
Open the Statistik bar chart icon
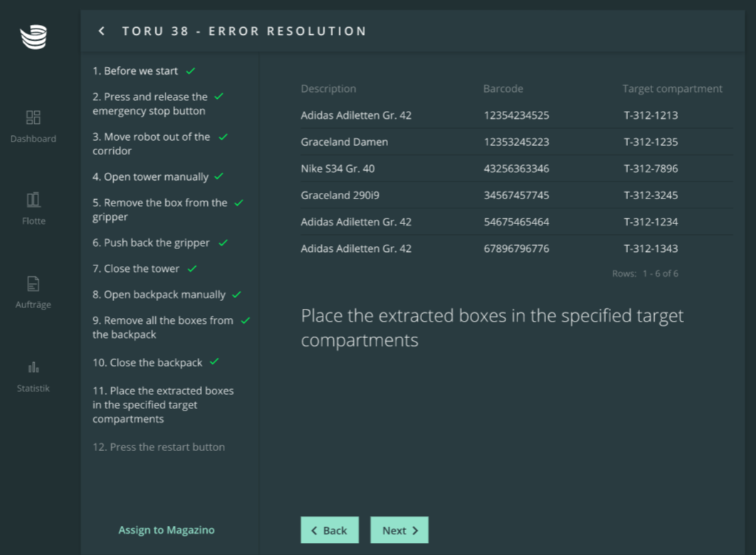(x=33, y=367)
